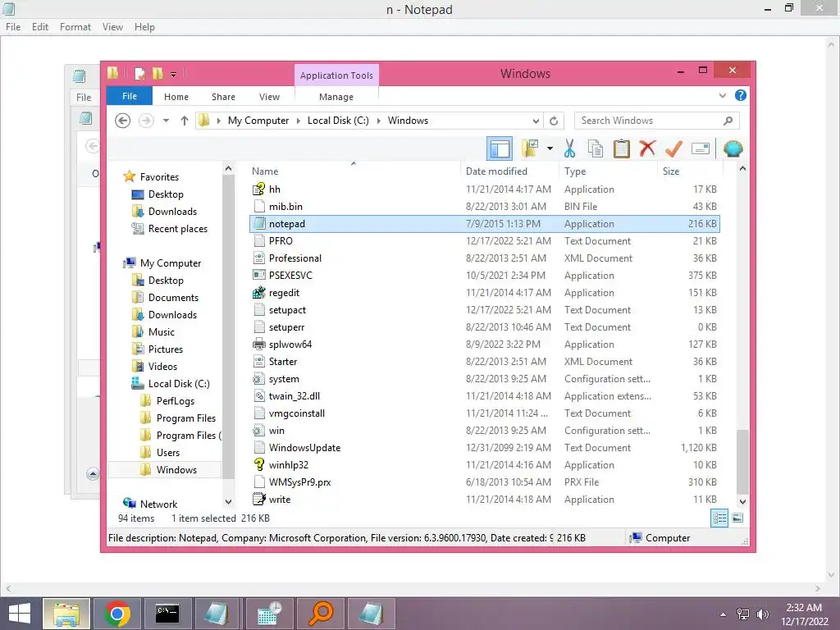Delete the selection with the red X icon

(x=647, y=148)
